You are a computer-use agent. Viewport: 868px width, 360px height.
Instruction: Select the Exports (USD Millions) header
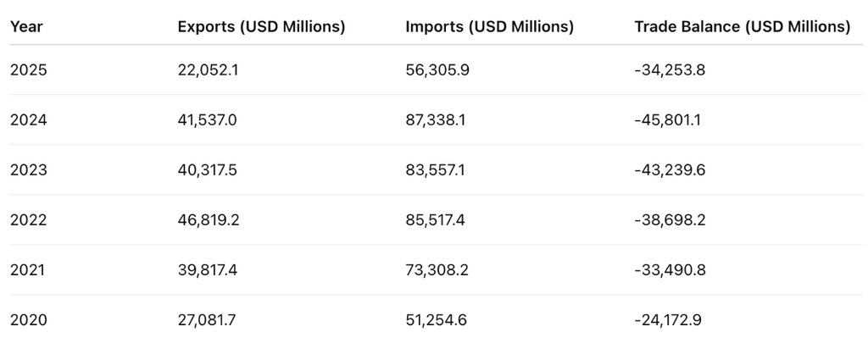coord(261,26)
